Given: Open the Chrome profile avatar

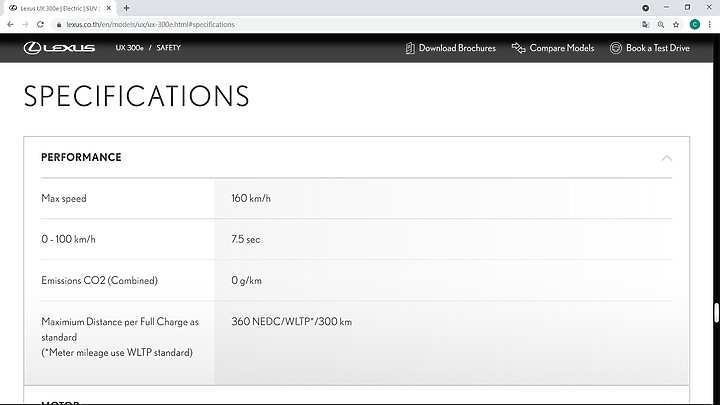Looking at the screenshot, I should pyautogui.click(x=695, y=24).
